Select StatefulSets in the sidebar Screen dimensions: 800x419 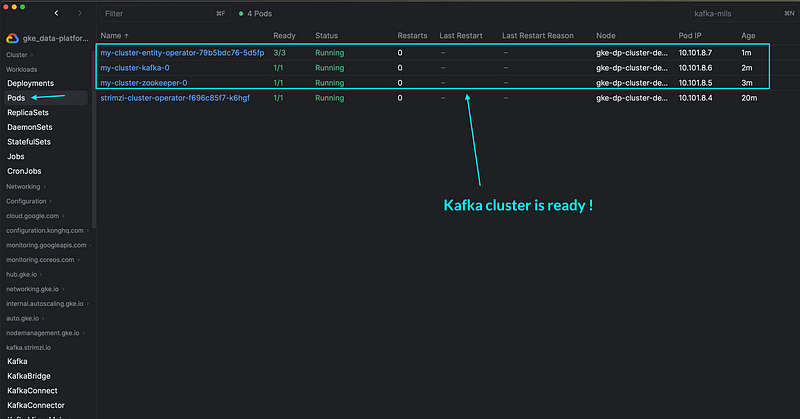click(29, 142)
